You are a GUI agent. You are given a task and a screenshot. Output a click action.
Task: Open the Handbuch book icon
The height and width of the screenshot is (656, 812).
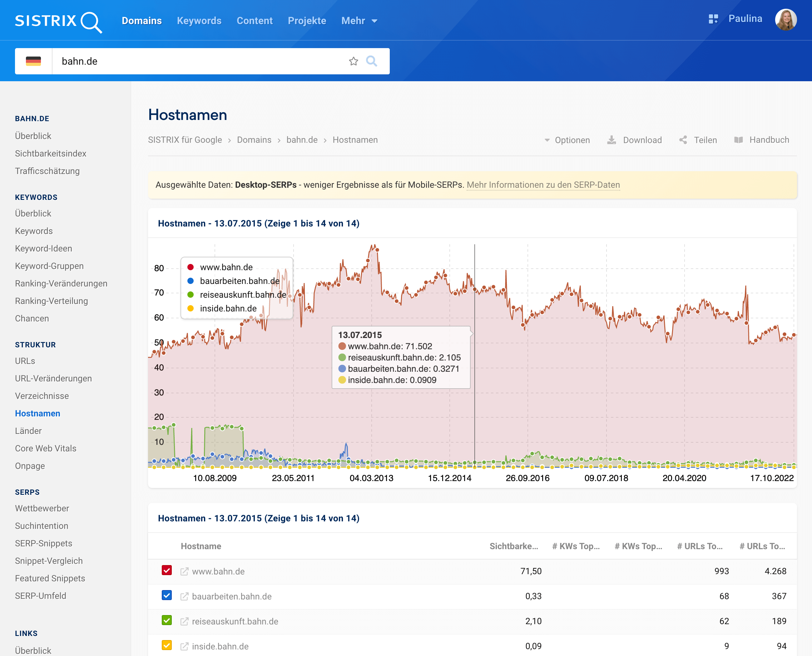[x=738, y=140]
